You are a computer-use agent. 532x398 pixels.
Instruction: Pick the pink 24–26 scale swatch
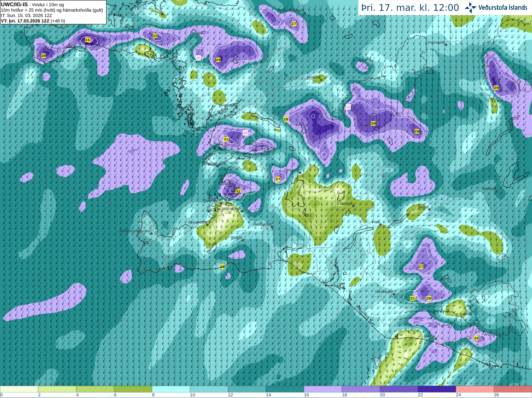[475, 389]
